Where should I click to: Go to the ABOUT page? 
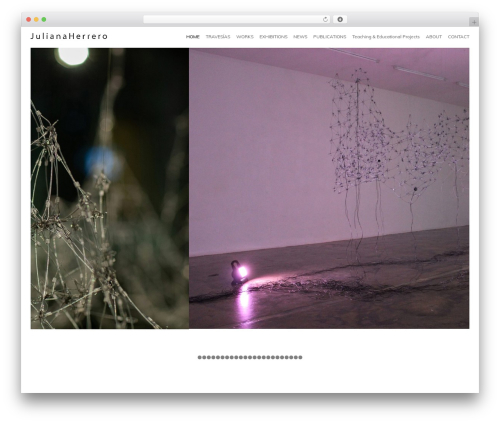click(434, 37)
